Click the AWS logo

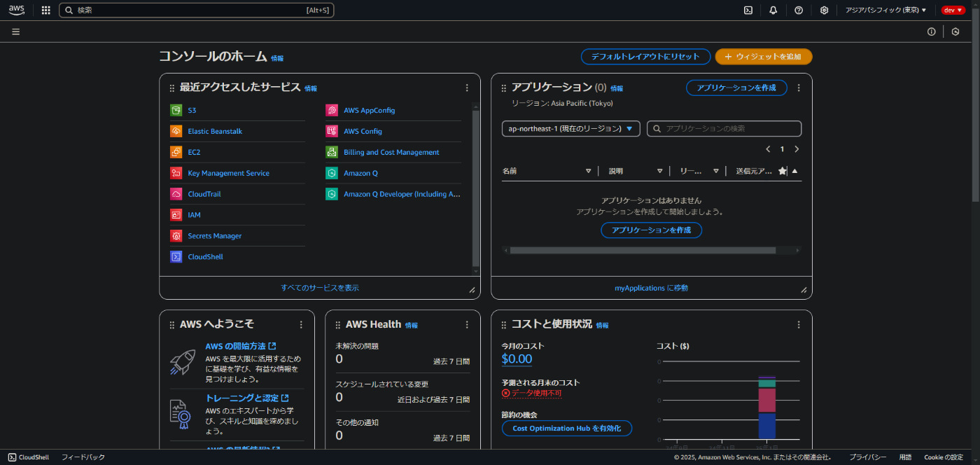click(16, 10)
